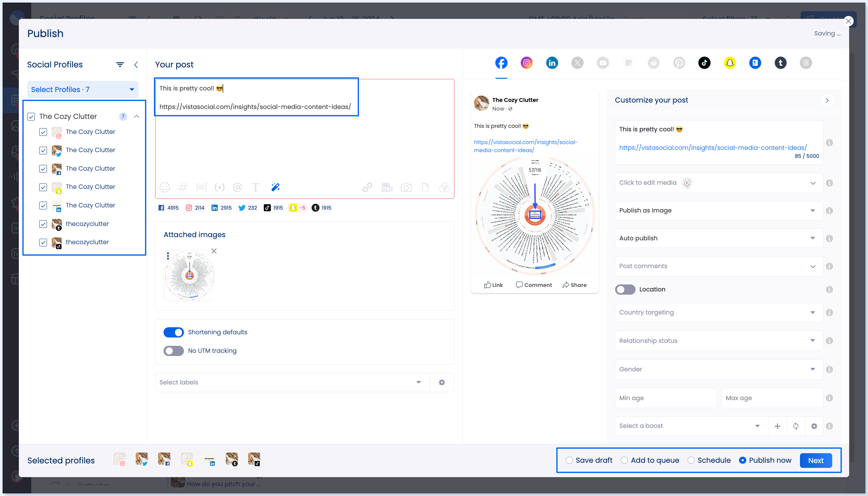Screen dimensions: 868x496
Task: Click the Like button in Facebook preview
Action: point(493,285)
